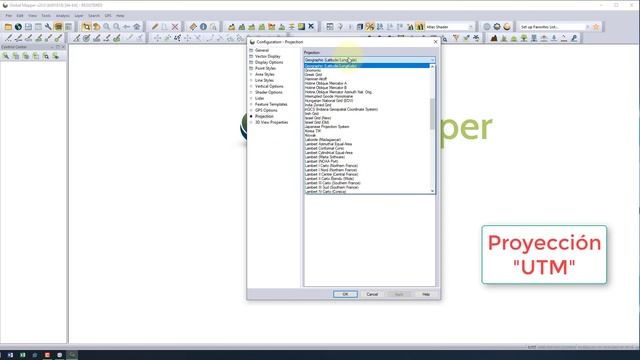
Task: Open the File menu
Action: 9,16
